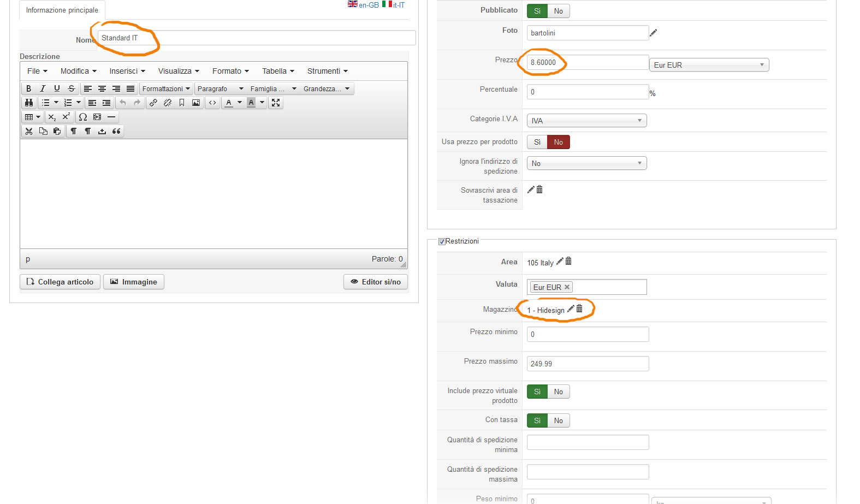Set Con tassa to No
This screenshot has width=860, height=504.
[559, 420]
